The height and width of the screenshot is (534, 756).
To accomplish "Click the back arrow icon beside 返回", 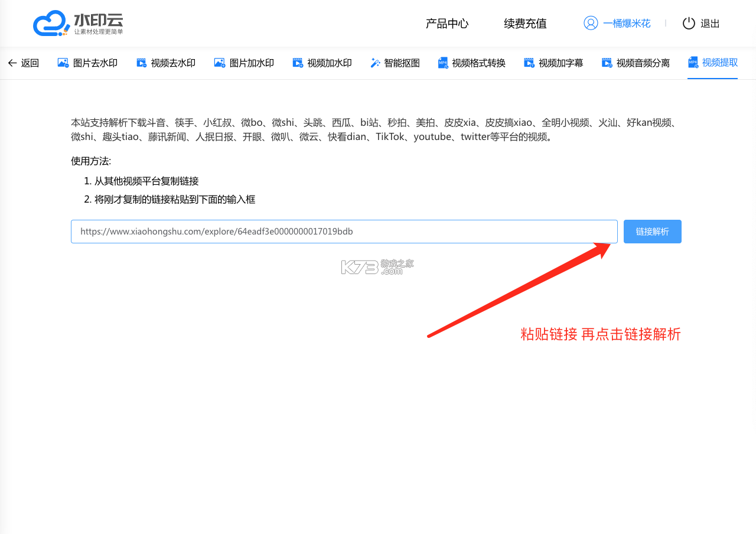I will point(12,63).
